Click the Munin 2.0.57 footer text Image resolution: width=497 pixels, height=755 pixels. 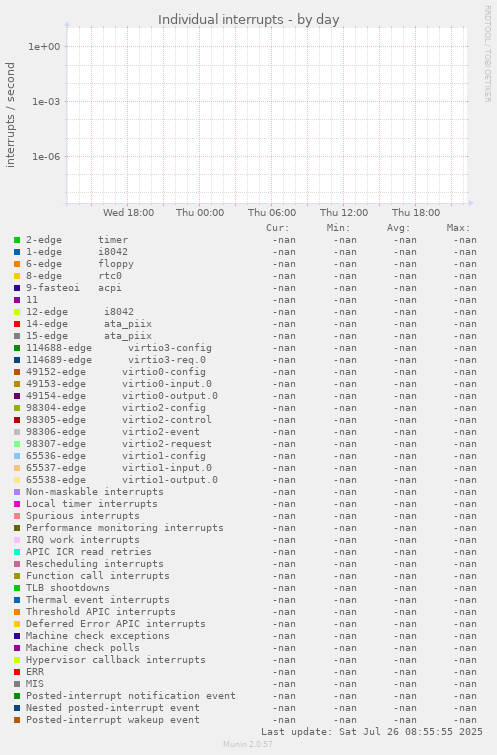[248, 744]
